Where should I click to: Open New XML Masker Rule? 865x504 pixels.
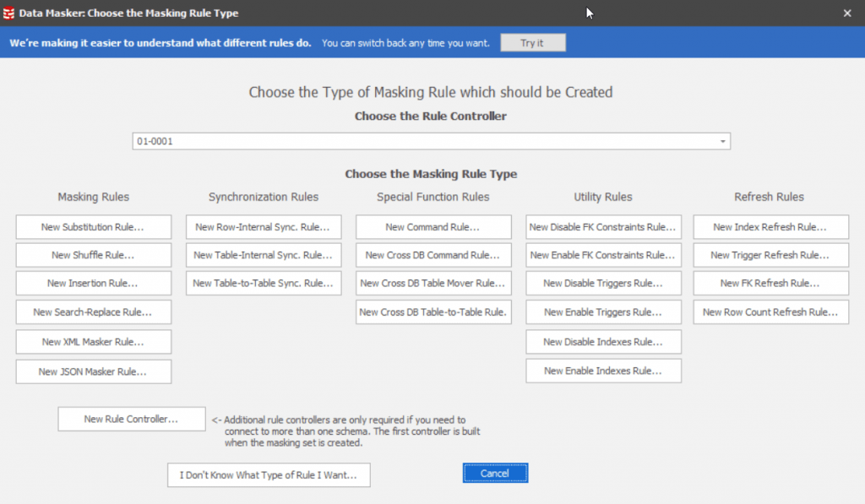[93, 342]
